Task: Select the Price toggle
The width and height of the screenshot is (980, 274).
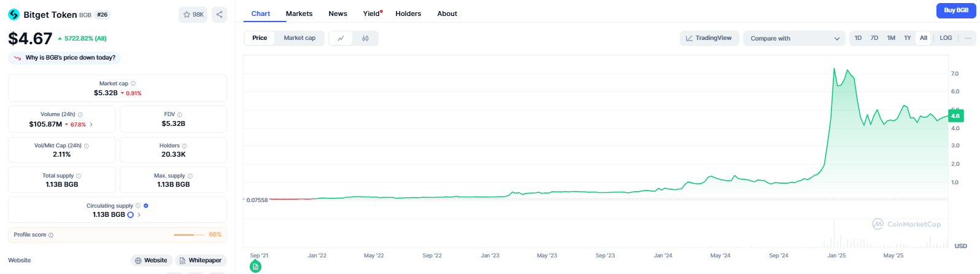Action: [260, 38]
